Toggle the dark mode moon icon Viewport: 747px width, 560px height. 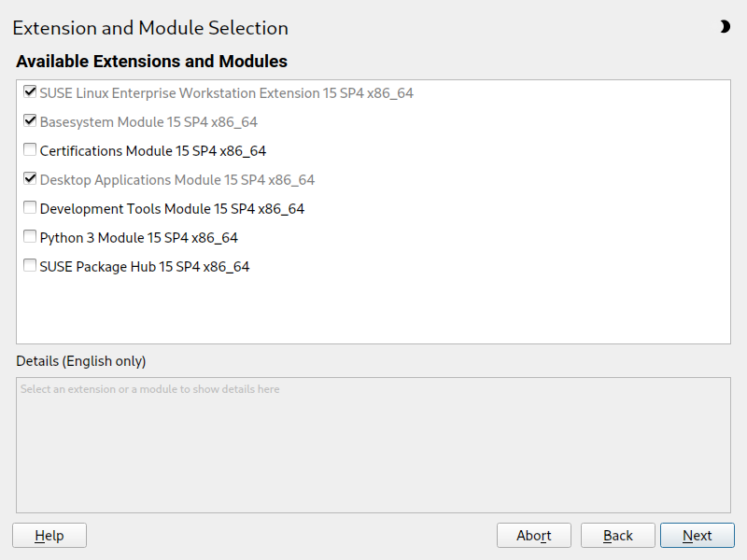tap(725, 27)
